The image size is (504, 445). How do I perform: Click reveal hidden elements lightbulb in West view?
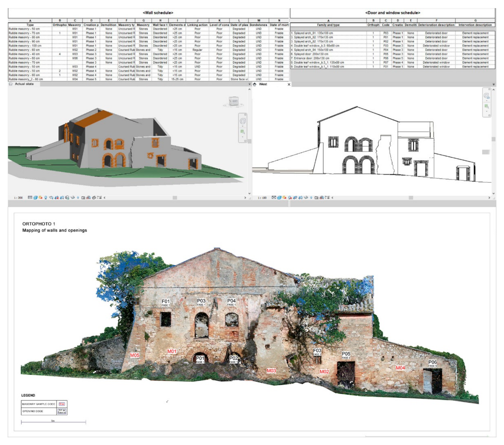pyautogui.click(x=311, y=198)
